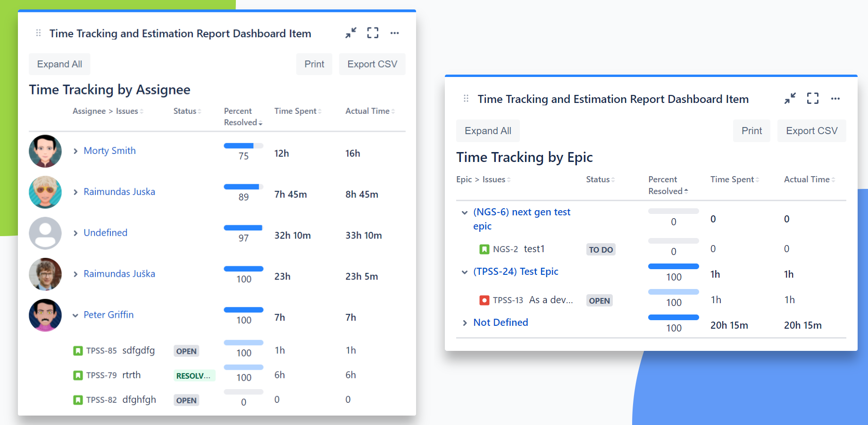The height and width of the screenshot is (425, 868).
Task: Click Morty Smith's avatar thumbnail
Action: (45, 151)
